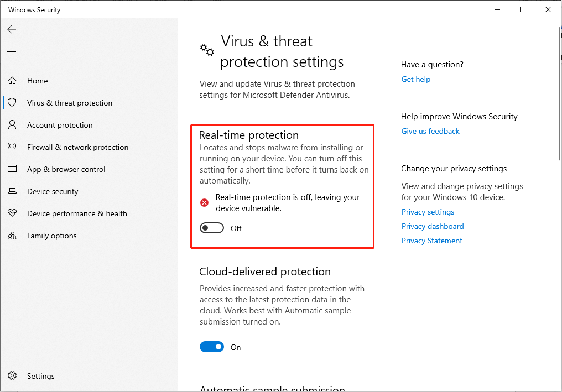Open the Privacy dashboard link

[433, 226]
